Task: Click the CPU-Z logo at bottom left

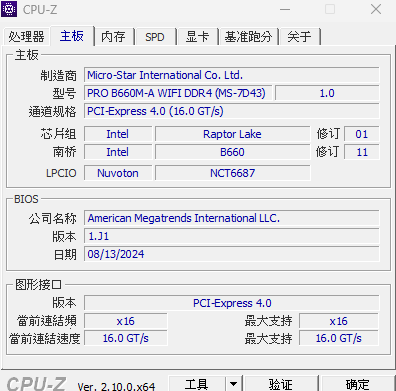Action: pyautogui.click(x=36, y=383)
